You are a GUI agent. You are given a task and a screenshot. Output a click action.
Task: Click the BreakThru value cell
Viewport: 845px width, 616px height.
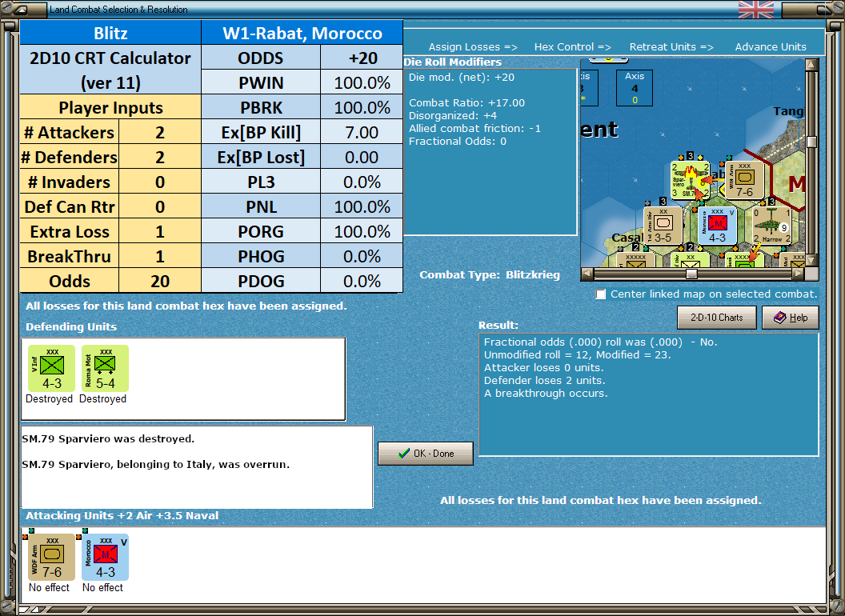pos(159,257)
